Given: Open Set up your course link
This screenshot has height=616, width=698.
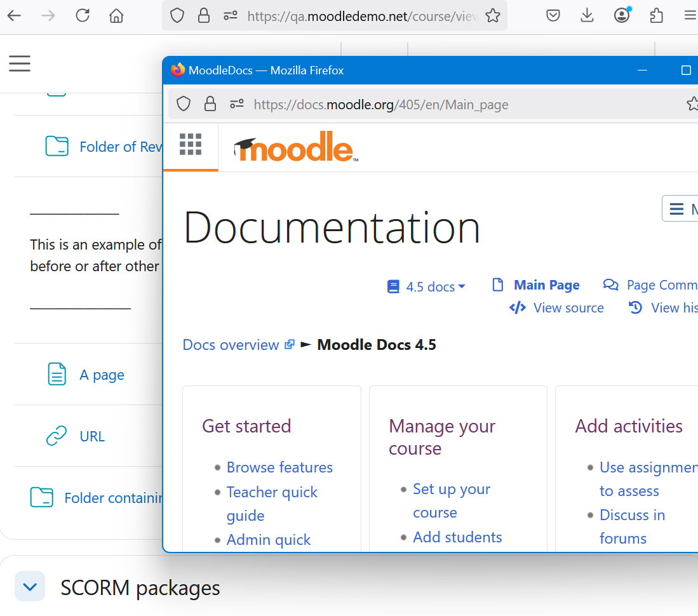Looking at the screenshot, I should click(x=452, y=500).
